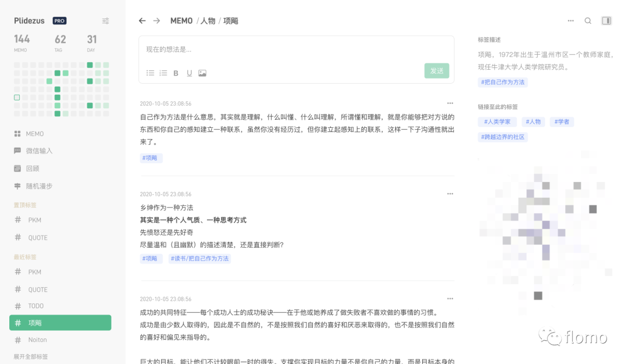Click the 62 TAG counter
Image resolution: width=628 pixels, height=364 pixels.
(60, 43)
